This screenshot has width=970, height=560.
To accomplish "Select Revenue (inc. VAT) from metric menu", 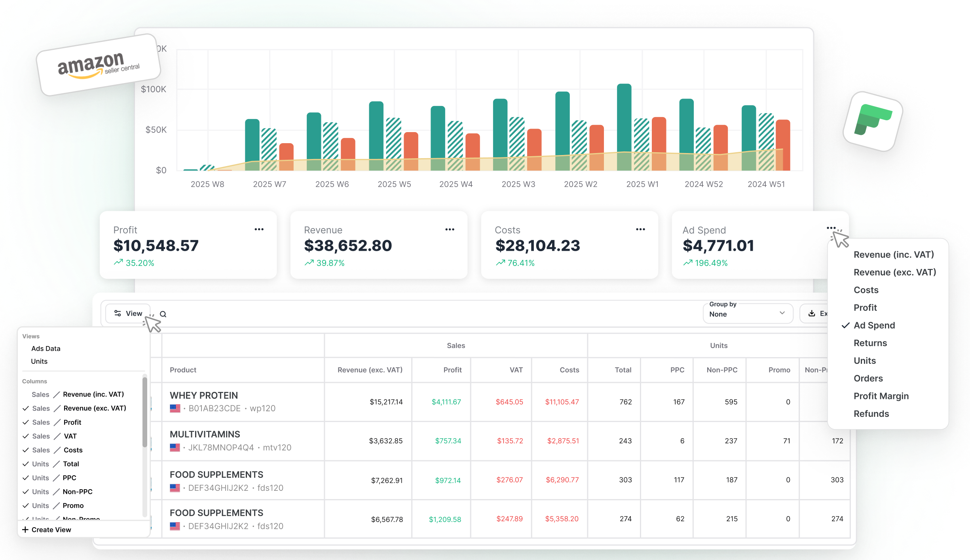I will tap(894, 255).
